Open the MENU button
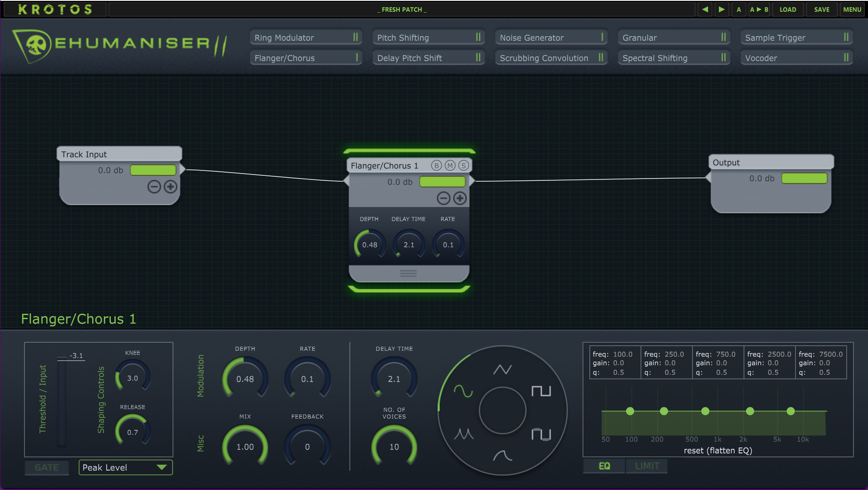 [852, 9]
